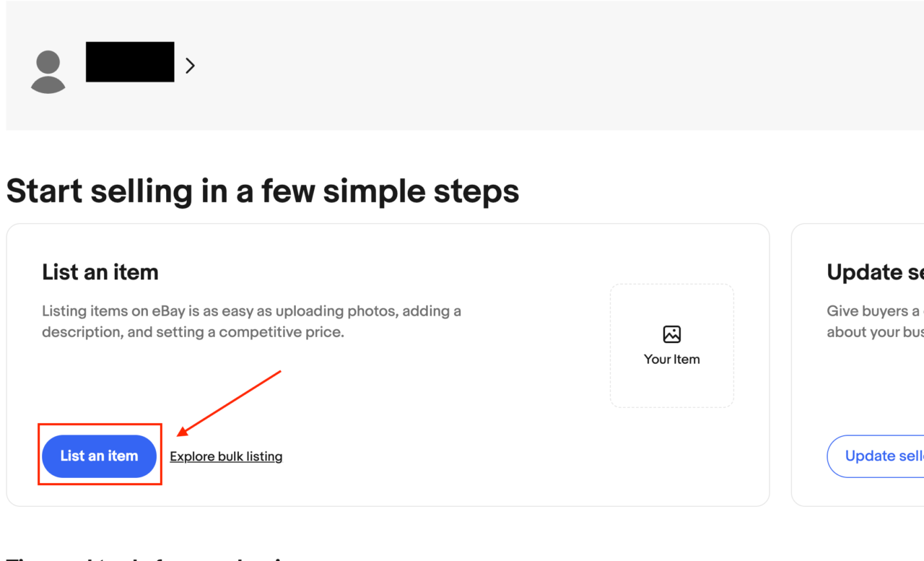Click the List an item card heading
Image resolution: width=924 pixels, height=561 pixels.
point(100,272)
